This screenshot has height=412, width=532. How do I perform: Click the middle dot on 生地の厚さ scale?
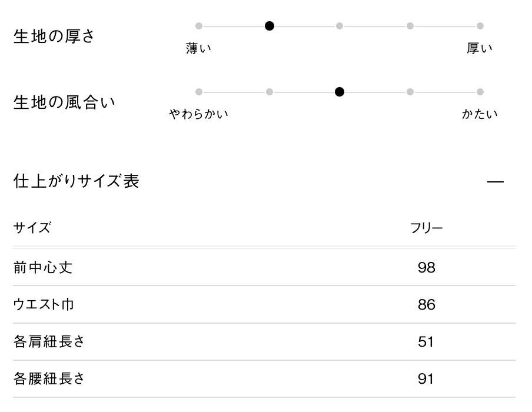[x=340, y=26]
